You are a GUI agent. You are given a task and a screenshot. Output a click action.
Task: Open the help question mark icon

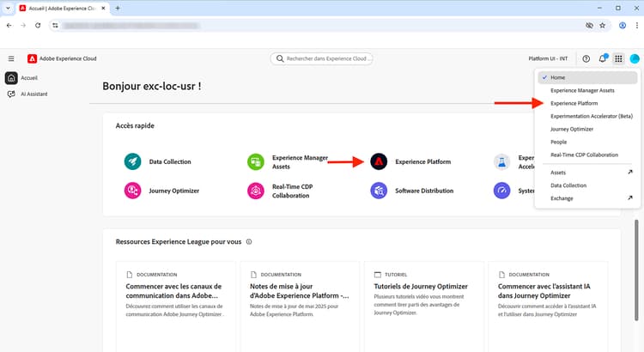coord(586,58)
